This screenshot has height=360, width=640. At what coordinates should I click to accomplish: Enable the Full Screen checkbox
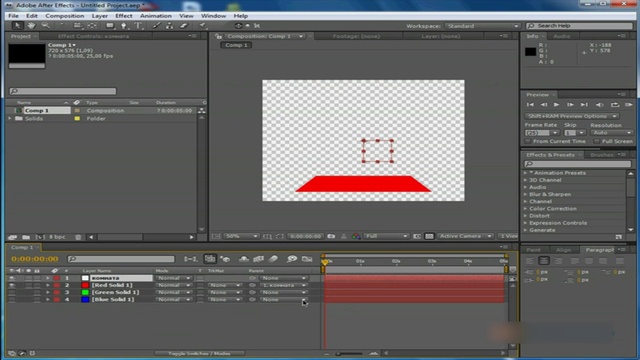(x=597, y=141)
